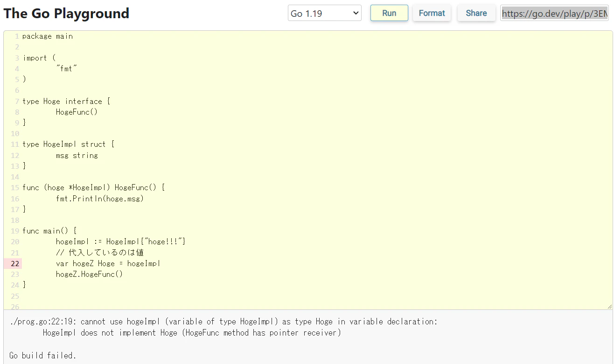Click the "The Go Playground" title

66,14
